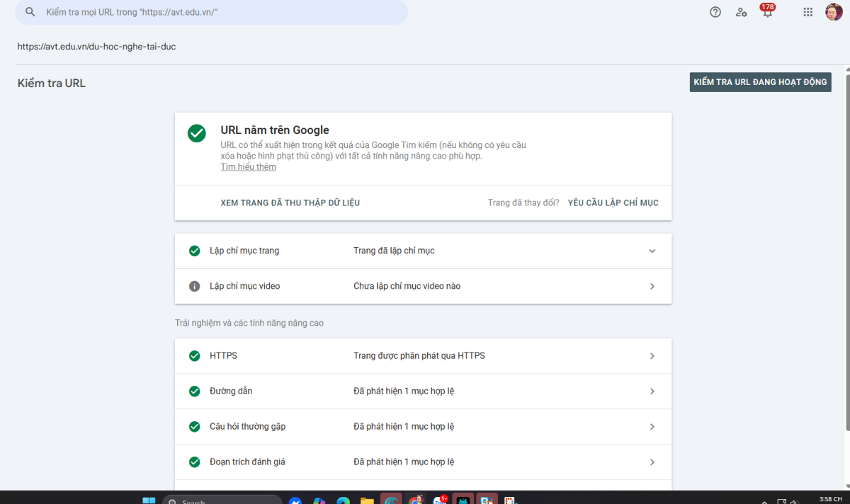Open the Tìm hiểu thêm link

(248, 167)
